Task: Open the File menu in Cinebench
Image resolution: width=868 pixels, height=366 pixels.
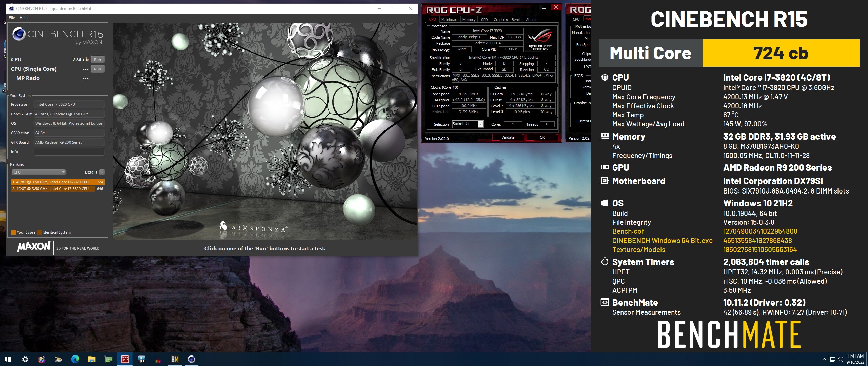Action: tap(12, 18)
